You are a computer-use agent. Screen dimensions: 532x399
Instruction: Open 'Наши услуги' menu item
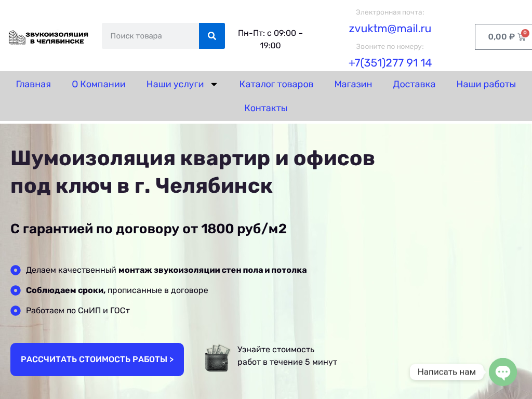click(175, 84)
